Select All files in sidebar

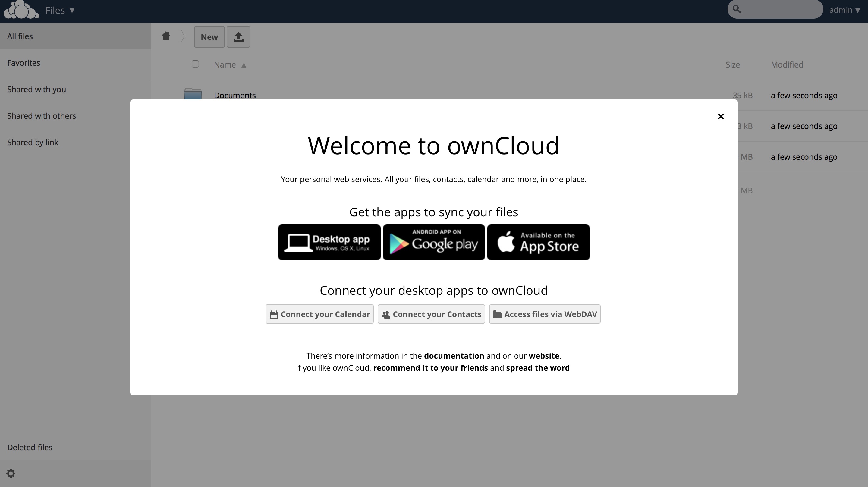(x=75, y=36)
